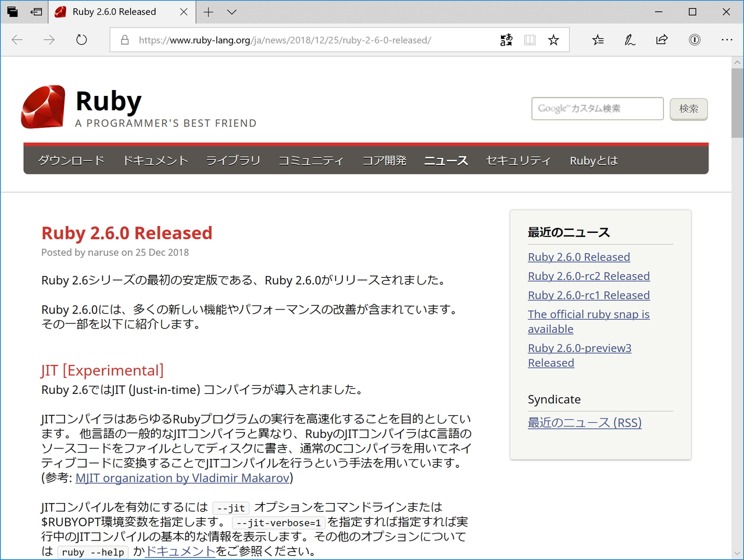Open the Ruby 2.6.0-rc2 Released link
The height and width of the screenshot is (560, 744).
tap(588, 276)
